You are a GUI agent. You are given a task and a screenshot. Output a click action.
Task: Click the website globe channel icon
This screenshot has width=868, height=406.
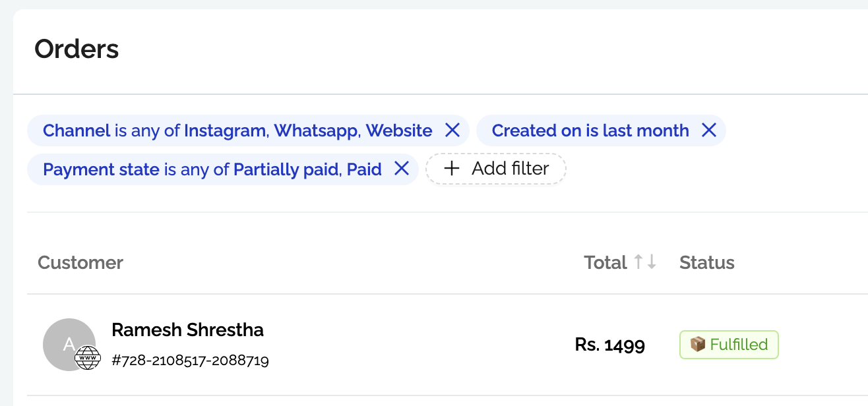click(x=88, y=358)
